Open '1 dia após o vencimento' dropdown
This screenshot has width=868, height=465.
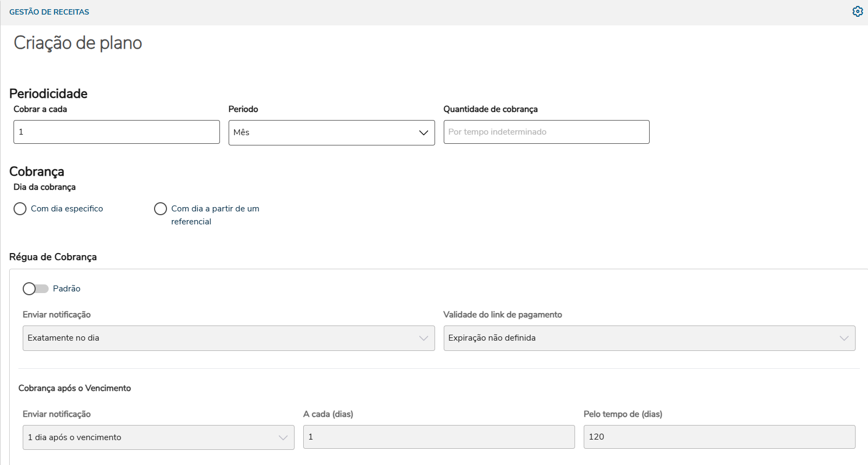151,437
